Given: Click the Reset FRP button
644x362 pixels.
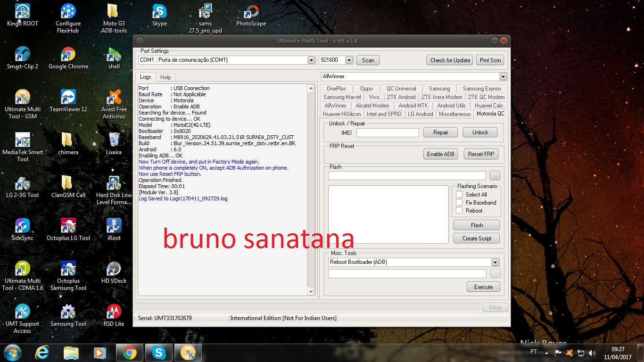Looking at the screenshot, I should point(481,154).
